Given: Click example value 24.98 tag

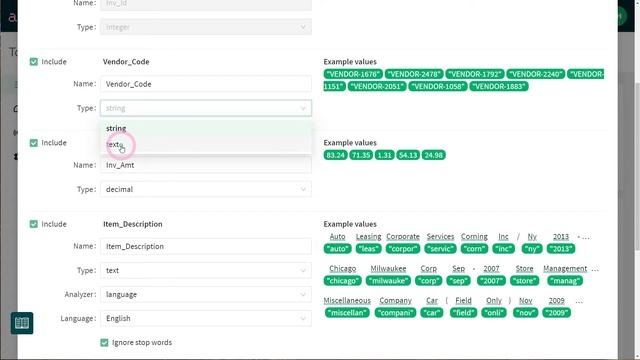Looking at the screenshot, I should pyautogui.click(x=433, y=155).
